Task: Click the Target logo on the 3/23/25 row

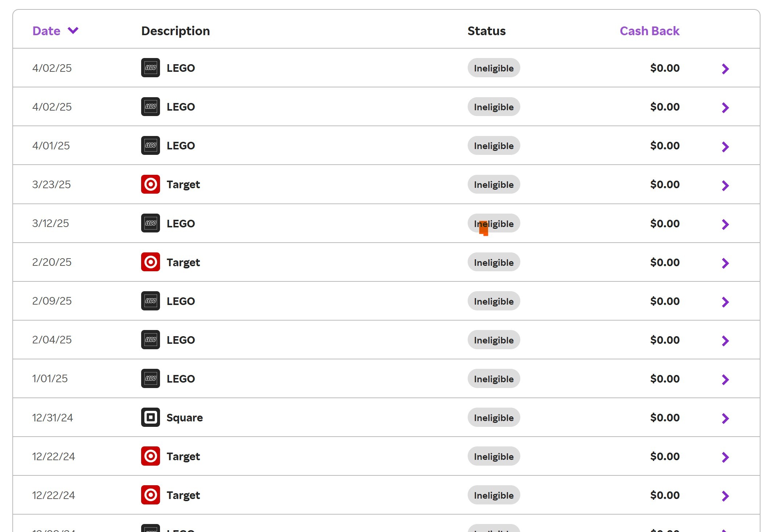Action: coord(150,184)
